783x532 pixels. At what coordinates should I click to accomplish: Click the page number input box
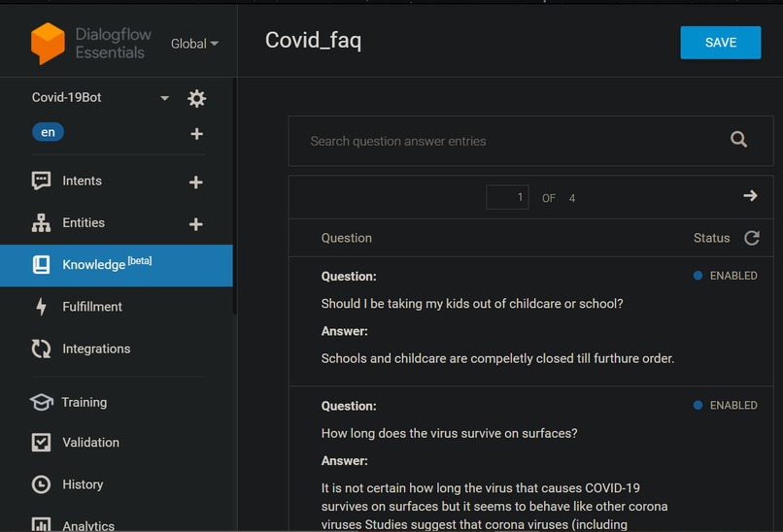click(x=507, y=197)
